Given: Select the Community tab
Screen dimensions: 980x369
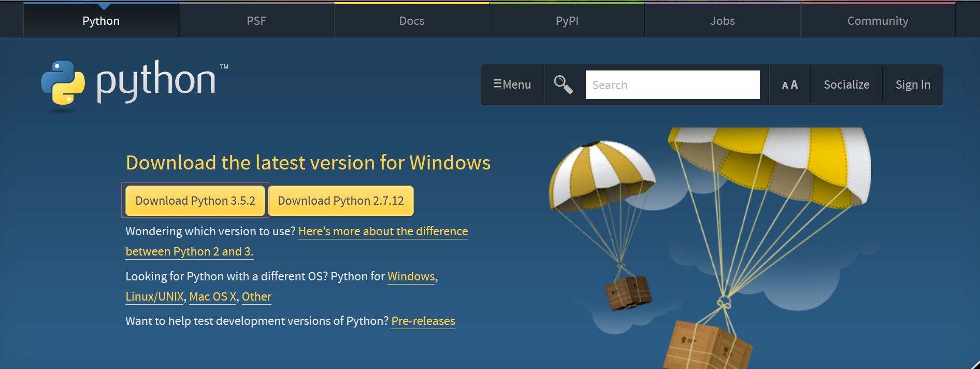Looking at the screenshot, I should (878, 21).
